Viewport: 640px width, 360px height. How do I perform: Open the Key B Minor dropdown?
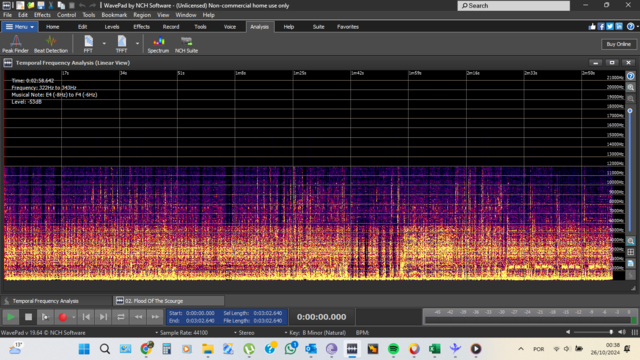point(315,333)
